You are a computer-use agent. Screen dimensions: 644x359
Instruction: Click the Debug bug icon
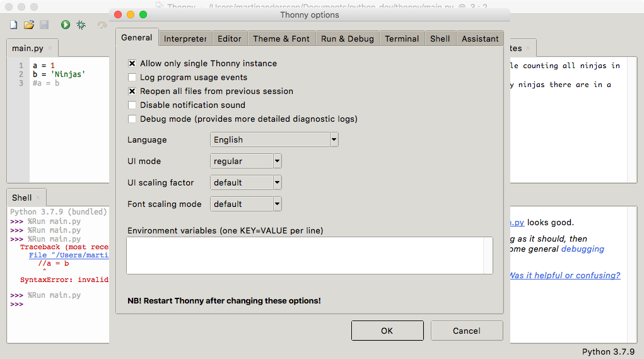pos(81,25)
